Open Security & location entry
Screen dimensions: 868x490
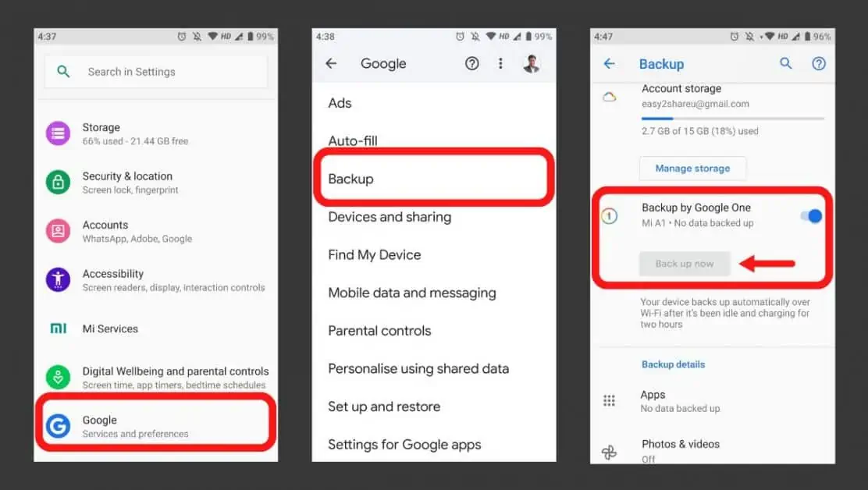coord(156,182)
